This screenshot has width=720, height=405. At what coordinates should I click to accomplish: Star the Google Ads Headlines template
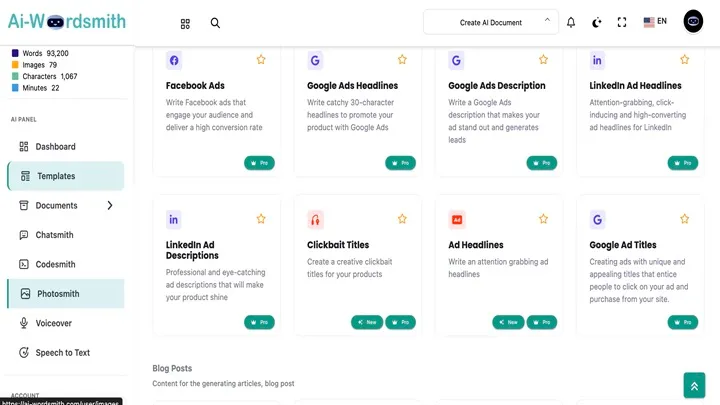402,60
